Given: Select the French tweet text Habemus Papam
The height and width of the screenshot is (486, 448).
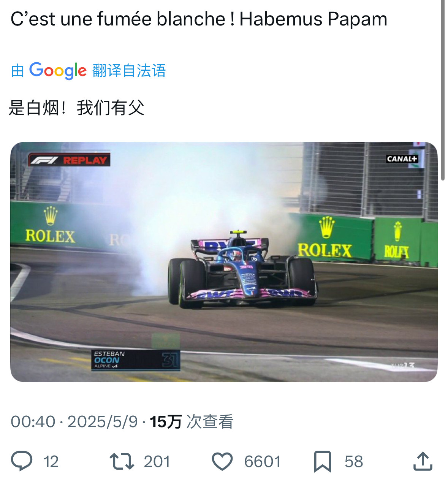Looking at the screenshot, I should tap(313, 19).
